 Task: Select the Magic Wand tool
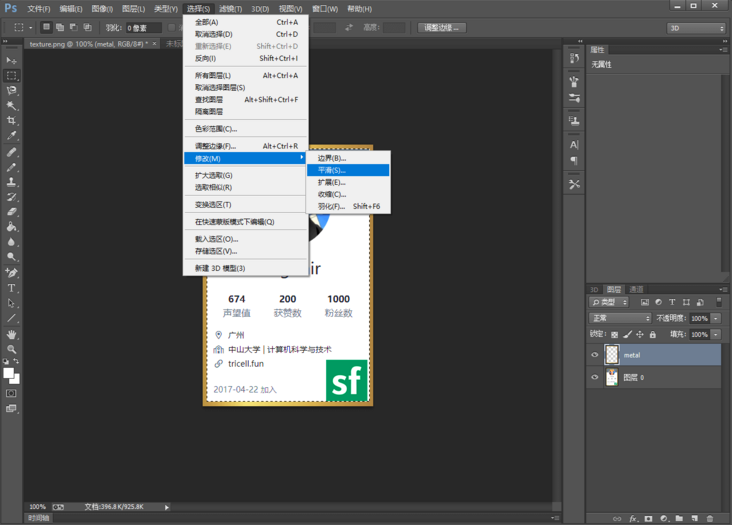[x=12, y=105]
